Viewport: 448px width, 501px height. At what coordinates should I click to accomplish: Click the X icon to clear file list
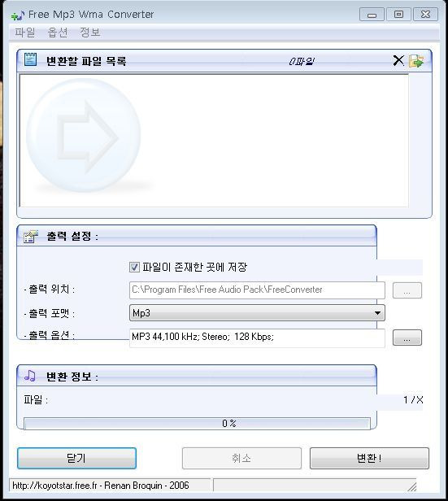click(398, 60)
